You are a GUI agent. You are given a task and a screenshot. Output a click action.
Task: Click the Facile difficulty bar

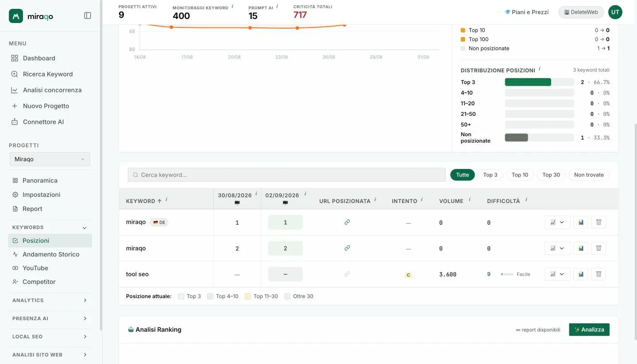click(507, 274)
